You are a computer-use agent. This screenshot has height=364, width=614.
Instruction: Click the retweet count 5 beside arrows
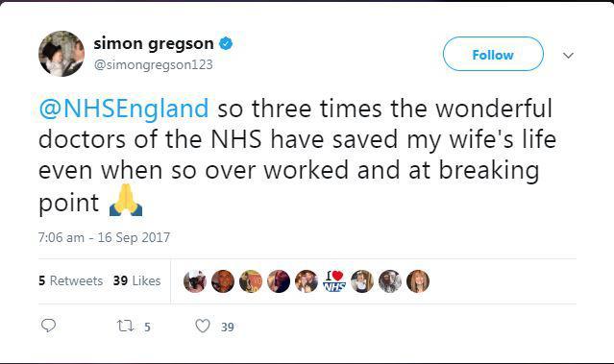click(x=147, y=327)
